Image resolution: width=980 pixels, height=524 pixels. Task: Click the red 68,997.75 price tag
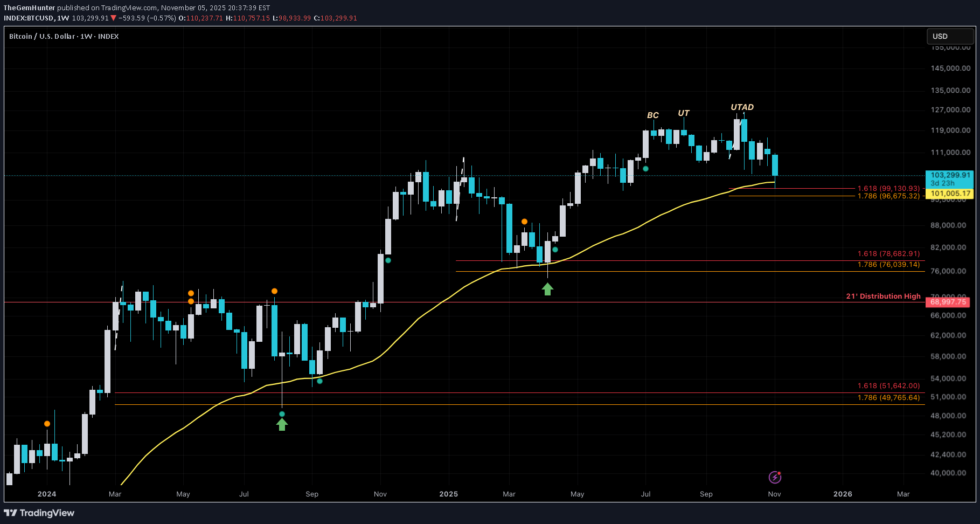click(x=948, y=302)
